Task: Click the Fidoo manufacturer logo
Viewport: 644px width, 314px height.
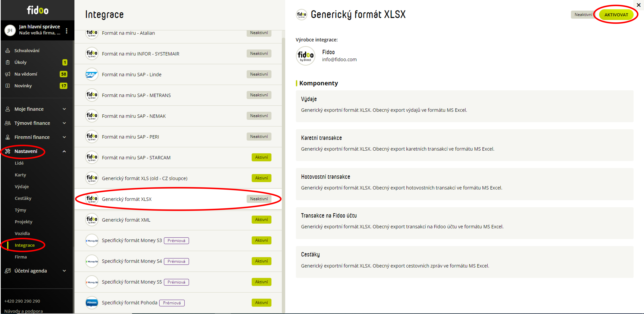Action: tap(306, 56)
